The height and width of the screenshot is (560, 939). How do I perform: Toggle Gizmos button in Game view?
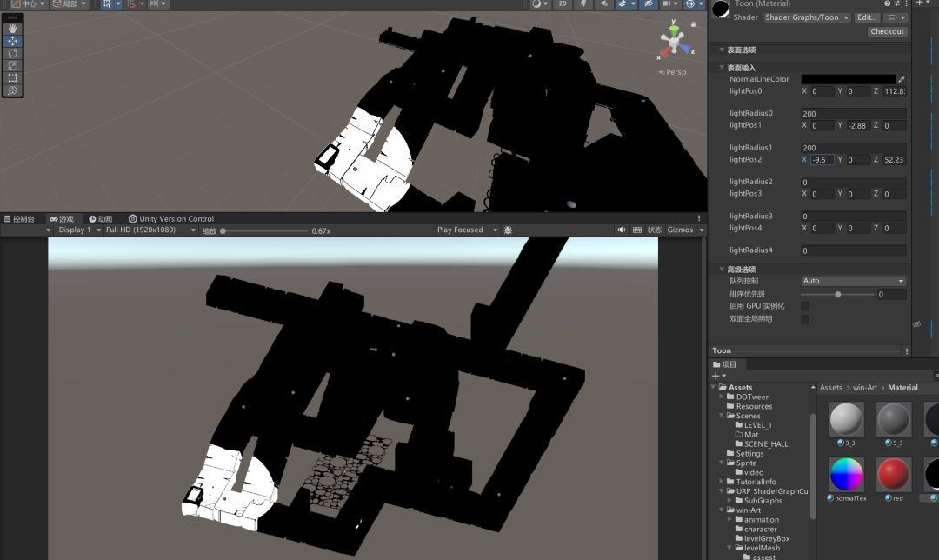point(680,230)
